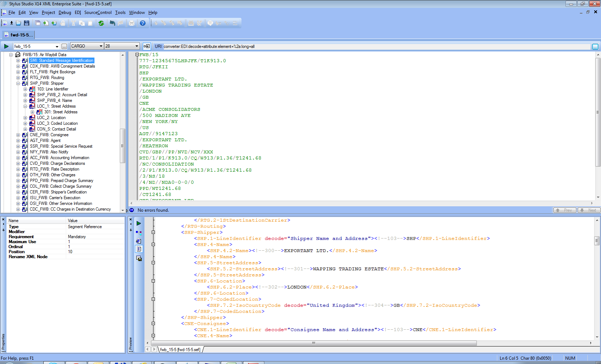
Task: Open the SourceControl menu
Action: (x=98, y=13)
